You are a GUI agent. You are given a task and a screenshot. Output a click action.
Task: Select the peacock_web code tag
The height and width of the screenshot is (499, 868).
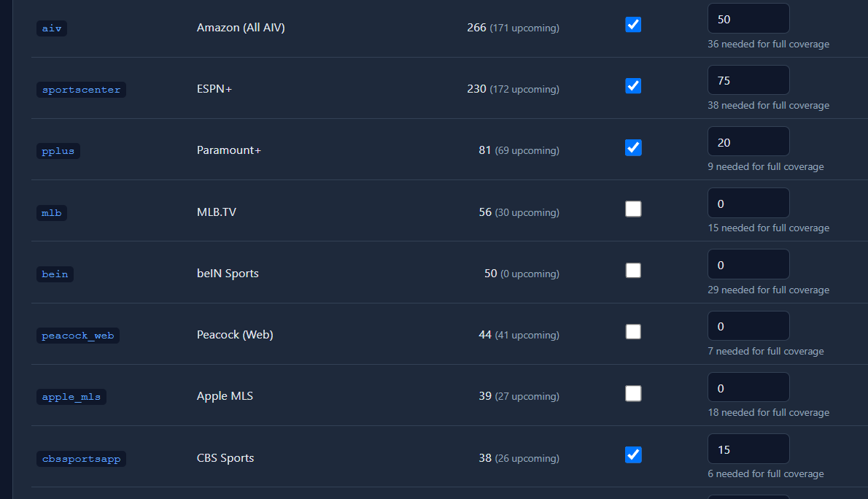click(x=78, y=336)
